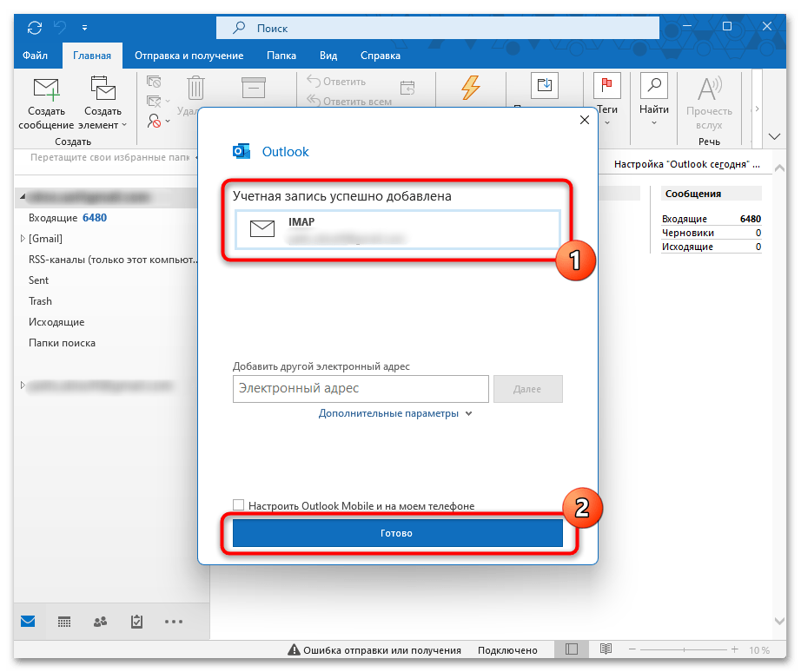The height and width of the screenshot is (672, 801).
Task: Click the email address input field
Action: [x=361, y=389]
